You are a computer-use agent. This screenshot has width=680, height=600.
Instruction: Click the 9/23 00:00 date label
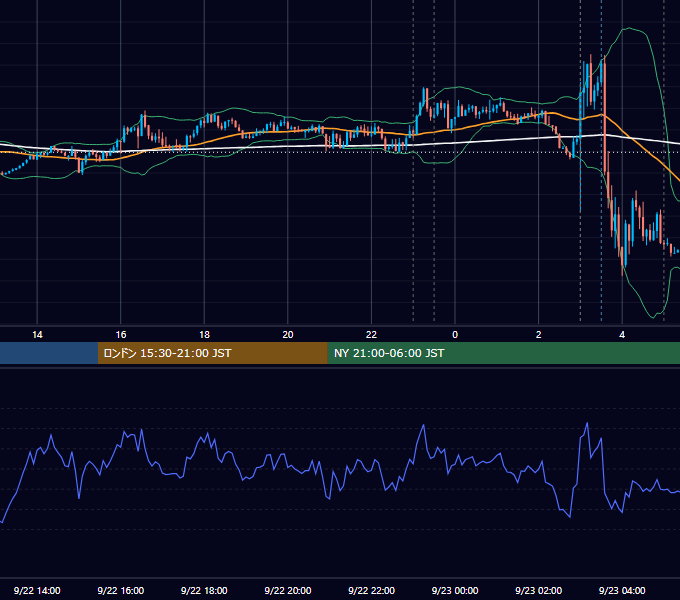455,590
